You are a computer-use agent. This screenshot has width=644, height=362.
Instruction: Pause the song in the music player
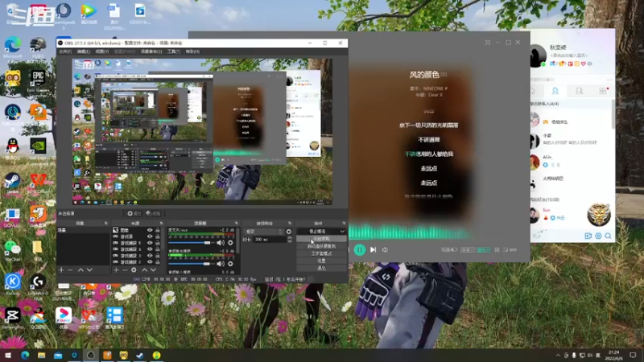pyautogui.click(x=359, y=249)
